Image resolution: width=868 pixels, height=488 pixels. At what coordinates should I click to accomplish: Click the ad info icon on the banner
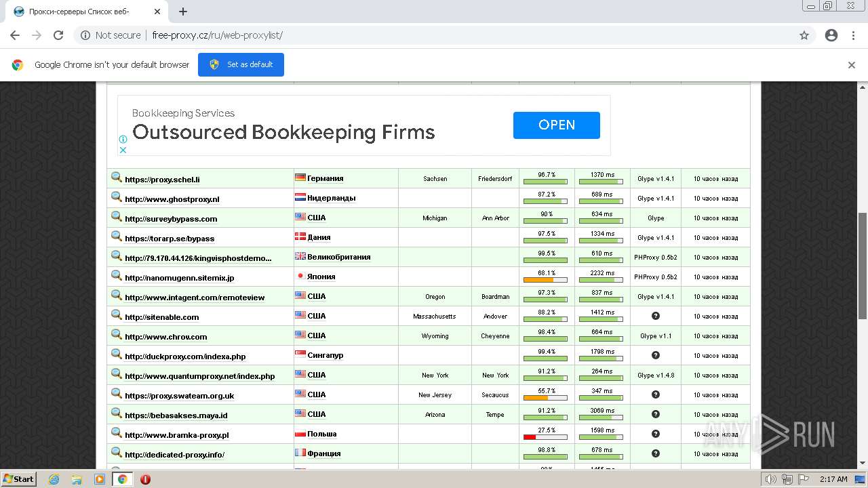tap(123, 139)
